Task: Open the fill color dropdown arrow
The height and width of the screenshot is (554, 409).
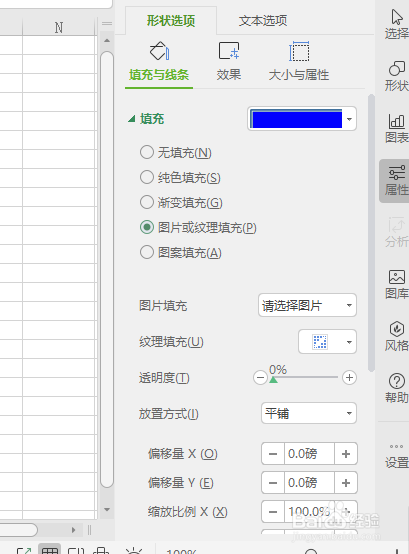Action: pyautogui.click(x=349, y=119)
